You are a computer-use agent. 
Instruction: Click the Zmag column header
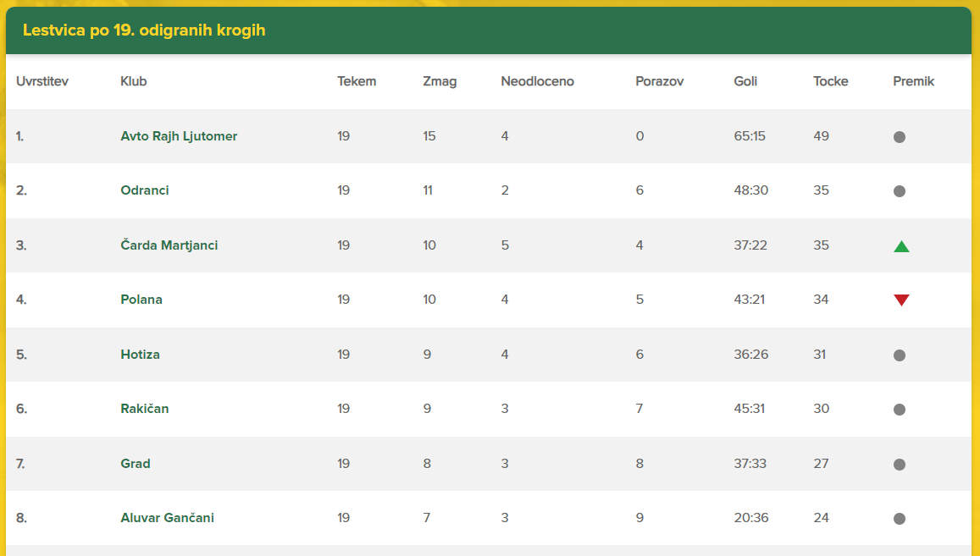(x=440, y=81)
